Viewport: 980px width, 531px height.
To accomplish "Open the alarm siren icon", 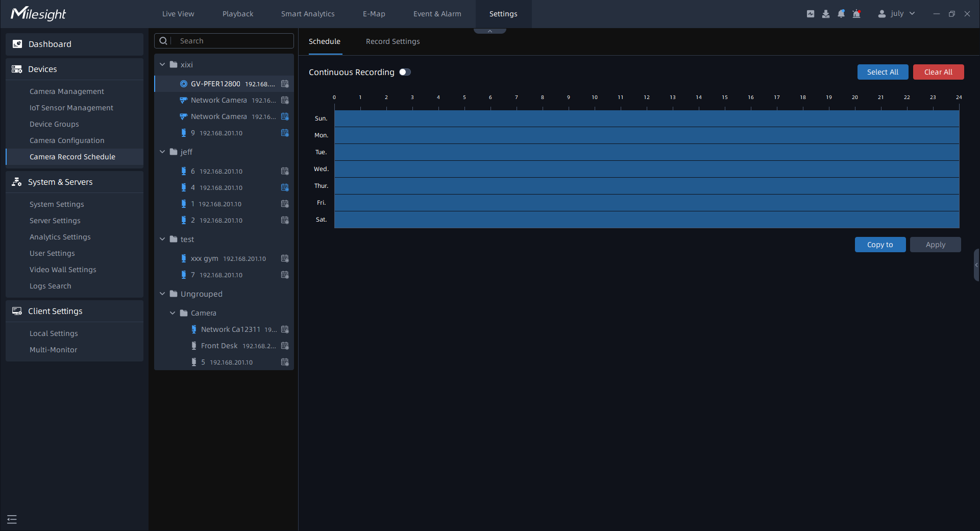I will pyautogui.click(x=856, y=14).
